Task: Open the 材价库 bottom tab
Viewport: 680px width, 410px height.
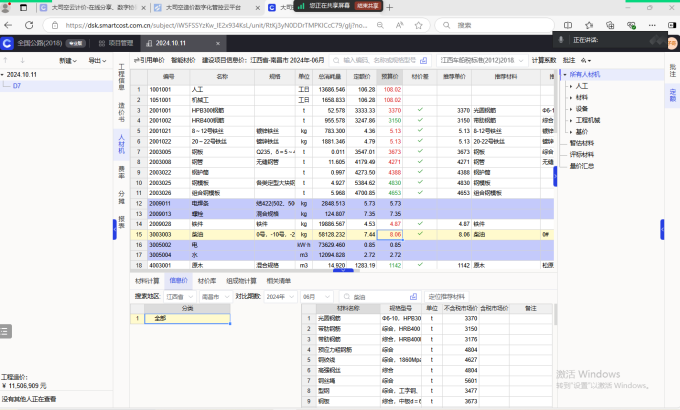Action: pos(207,282)
